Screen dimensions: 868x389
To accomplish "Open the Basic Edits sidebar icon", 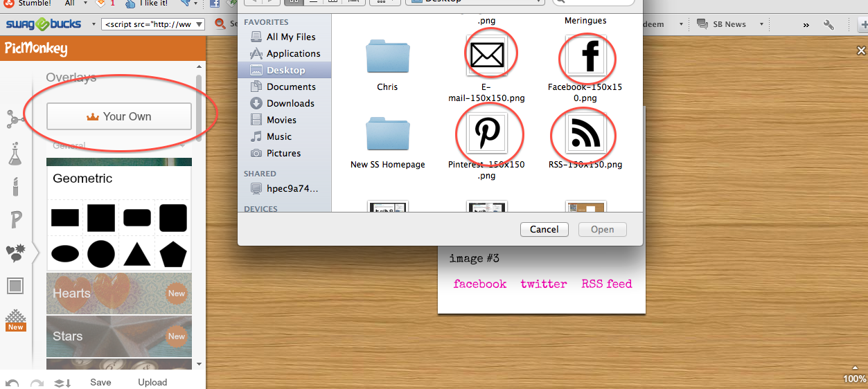I will click(x=14, y=120).
